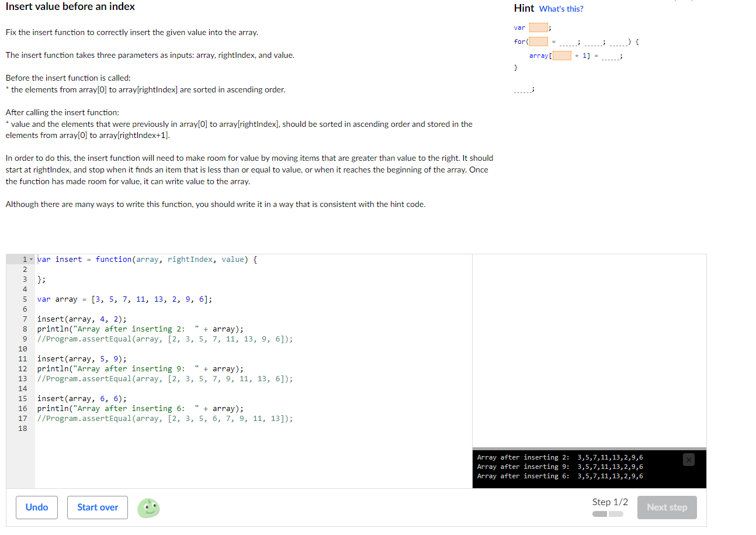Fill the var declaration blank in the hint
Screen dimensions: 756x535
[538, 27]
